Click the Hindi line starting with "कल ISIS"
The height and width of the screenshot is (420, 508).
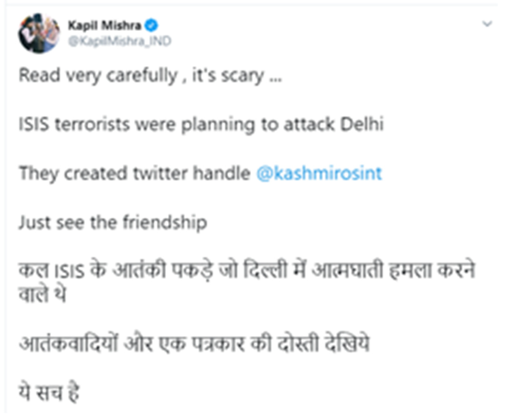[246, 271]
